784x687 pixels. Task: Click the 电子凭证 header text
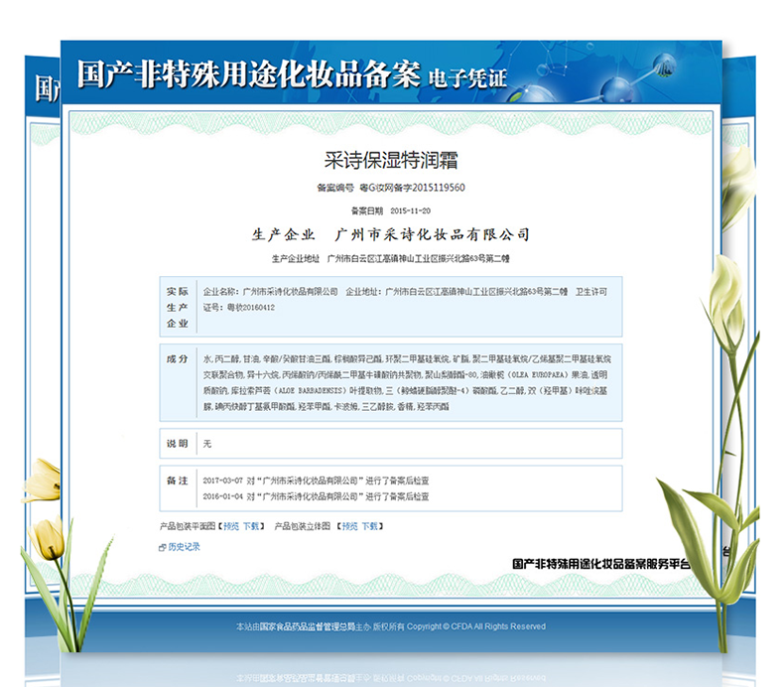coord(467,78)
